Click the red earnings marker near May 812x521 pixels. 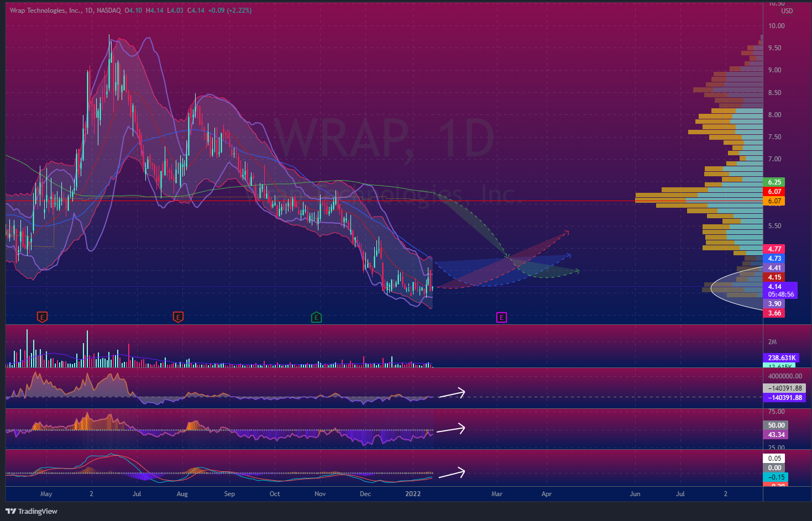[42, 317]
